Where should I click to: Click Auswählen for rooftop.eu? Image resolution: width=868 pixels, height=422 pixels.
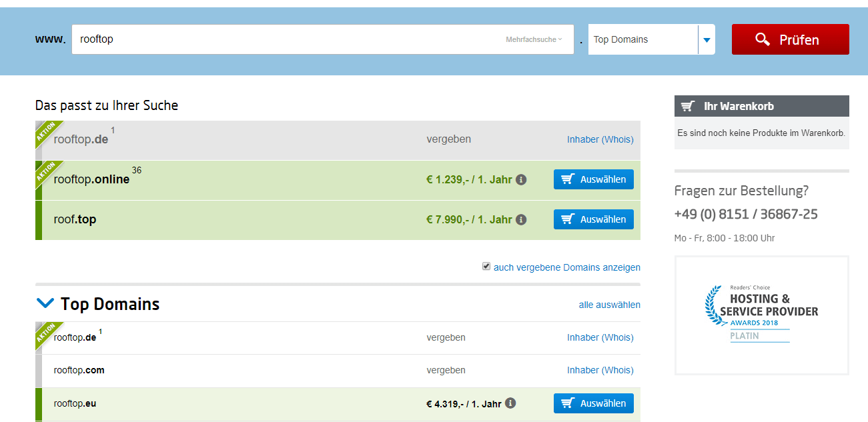594,403
